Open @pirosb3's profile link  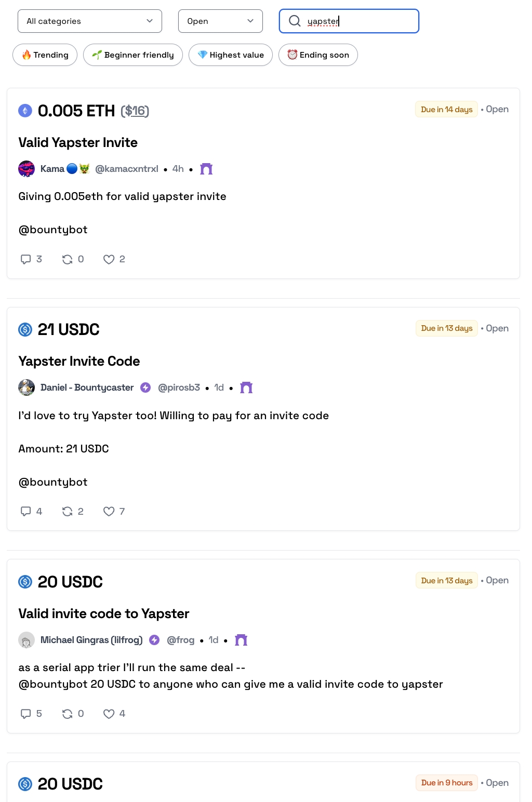tap(179, 387)
